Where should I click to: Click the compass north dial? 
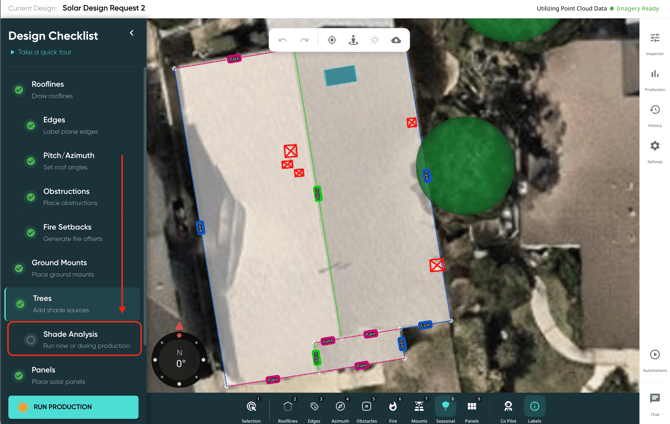point(180,359)
